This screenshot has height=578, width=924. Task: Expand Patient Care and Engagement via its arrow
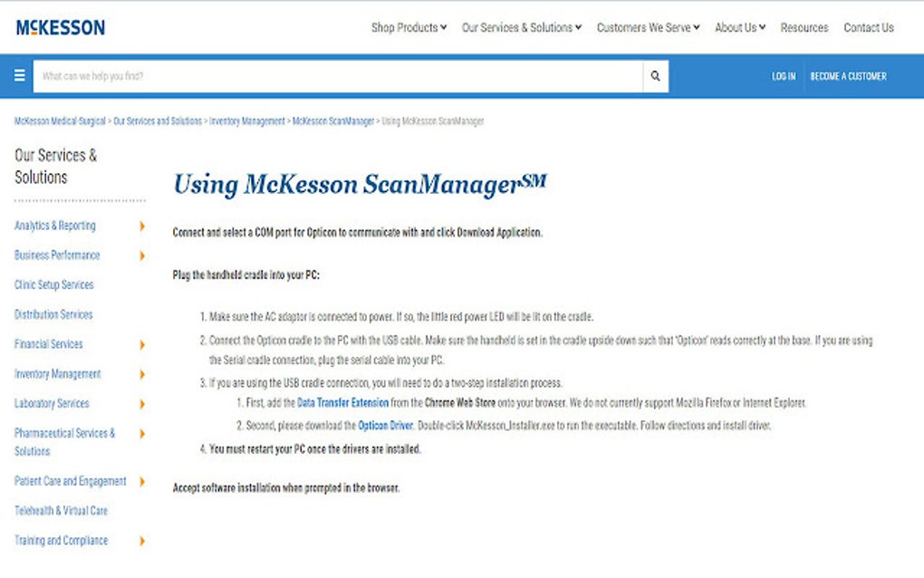point(142,481)
